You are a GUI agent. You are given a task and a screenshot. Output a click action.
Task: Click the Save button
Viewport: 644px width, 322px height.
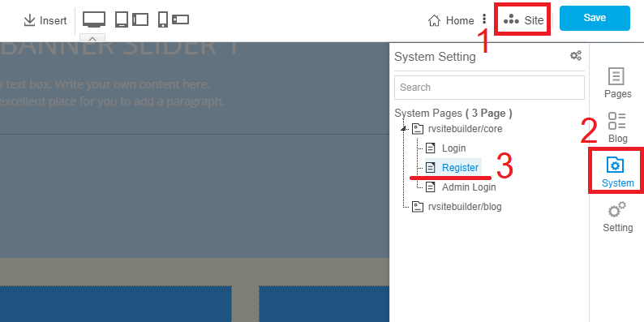click(x=595, y=18)
